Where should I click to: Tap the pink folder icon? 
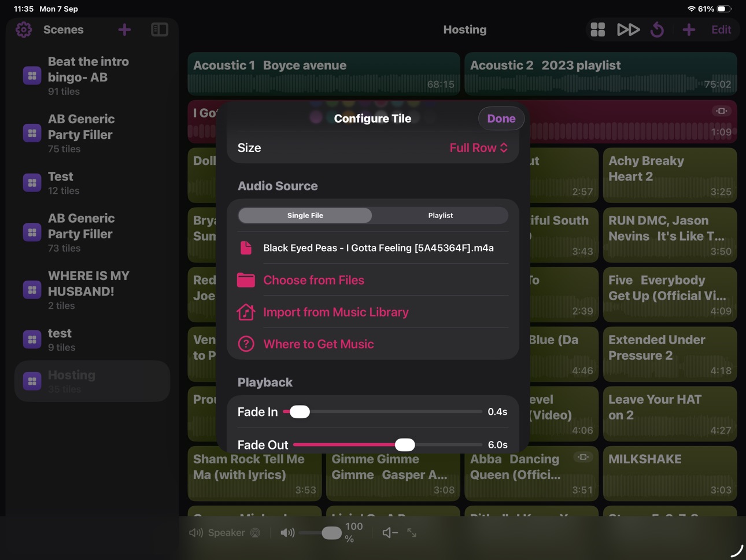246,280
